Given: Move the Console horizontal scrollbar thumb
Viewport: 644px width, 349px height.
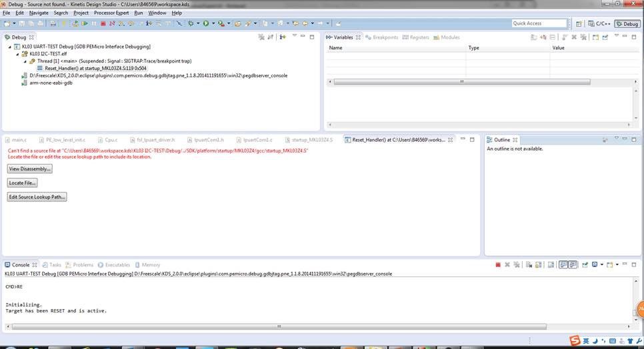Looking at the screenshot, I should tap(279, 327).
